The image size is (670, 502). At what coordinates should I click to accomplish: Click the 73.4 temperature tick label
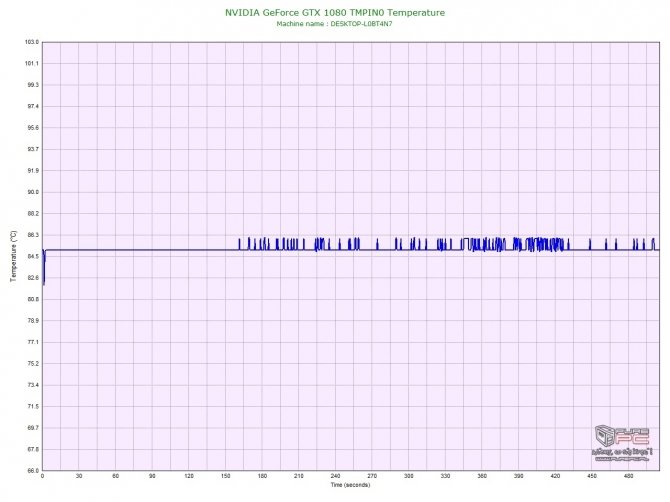pos(33,385)
